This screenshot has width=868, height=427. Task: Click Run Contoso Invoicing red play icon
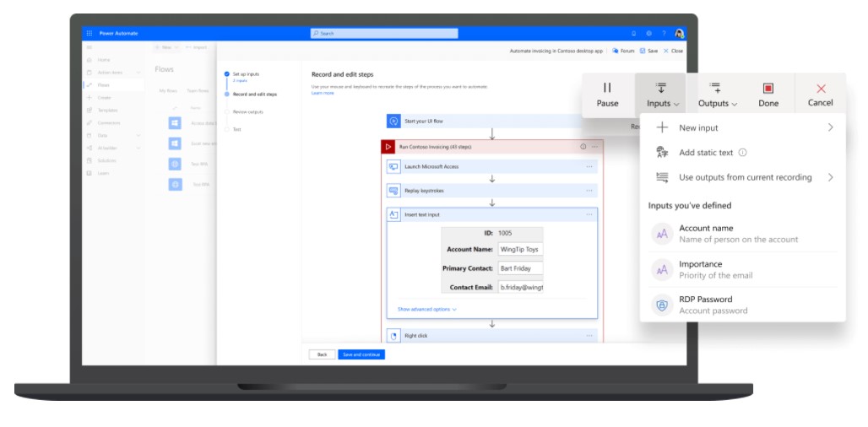388,147
